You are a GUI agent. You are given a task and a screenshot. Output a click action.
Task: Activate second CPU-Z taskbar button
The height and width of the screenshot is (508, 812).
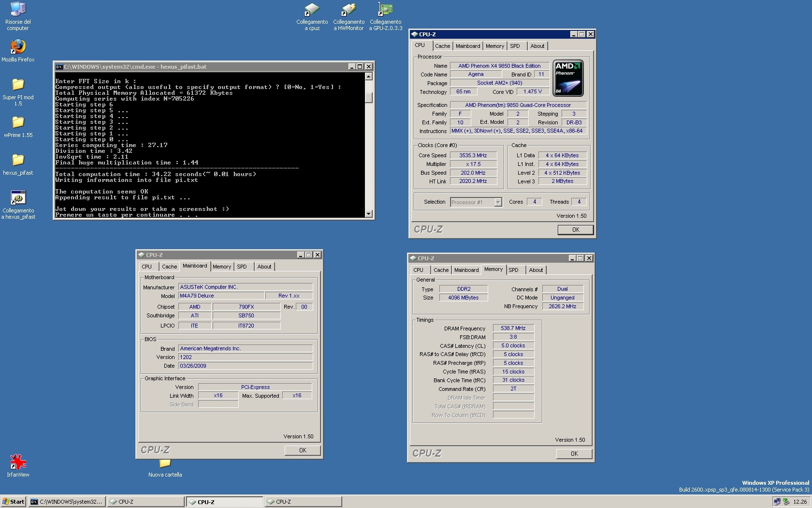pyautogui.click(x=224, y=502)
